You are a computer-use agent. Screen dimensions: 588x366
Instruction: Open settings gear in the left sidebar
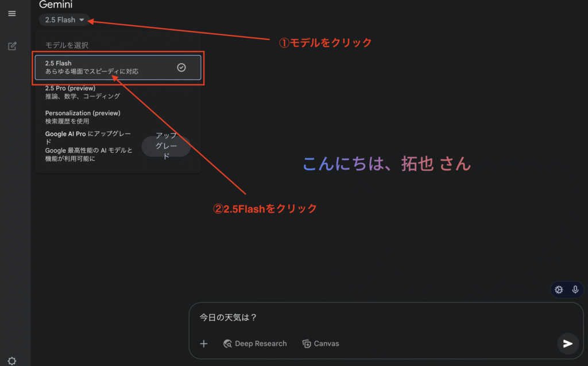[12, 361]
